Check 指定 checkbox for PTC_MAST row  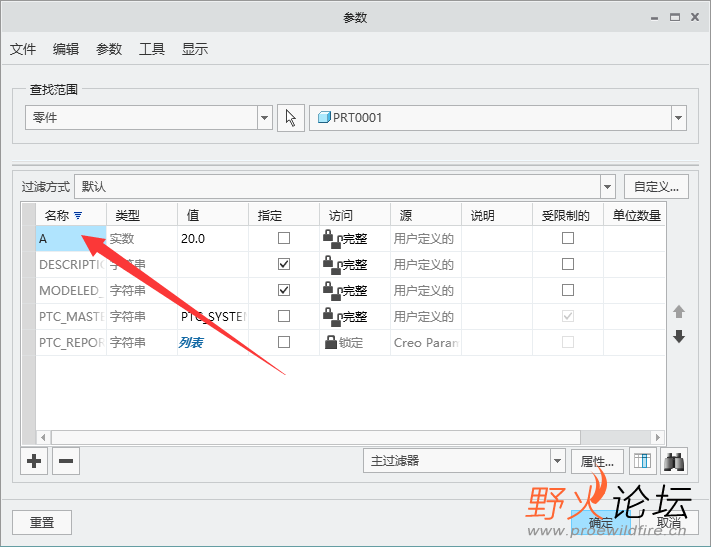coord(284,316)
